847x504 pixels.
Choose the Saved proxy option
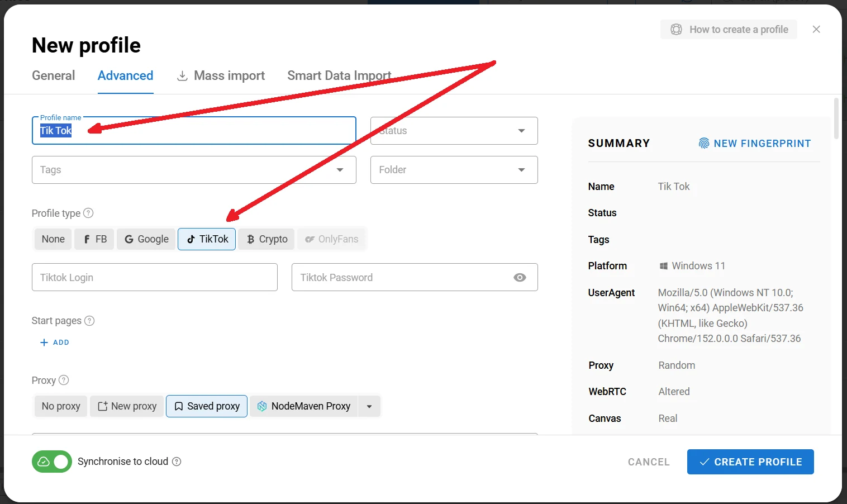coord(207,406)
